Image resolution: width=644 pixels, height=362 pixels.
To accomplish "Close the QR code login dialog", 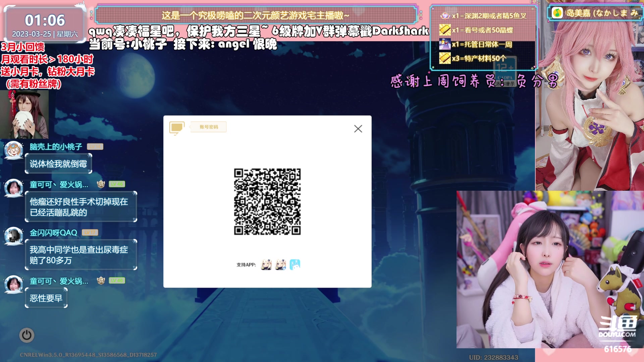I will [358, 129].
